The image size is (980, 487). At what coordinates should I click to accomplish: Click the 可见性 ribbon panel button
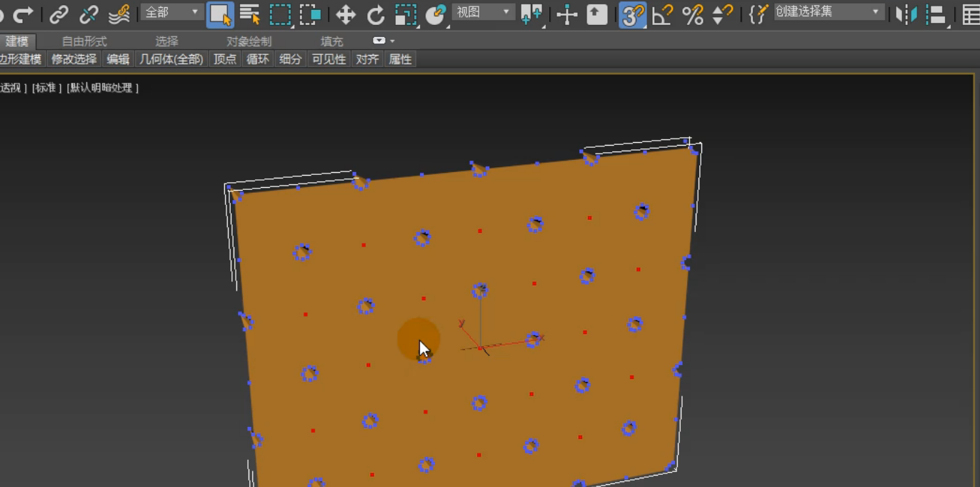[x=329, y=59]
